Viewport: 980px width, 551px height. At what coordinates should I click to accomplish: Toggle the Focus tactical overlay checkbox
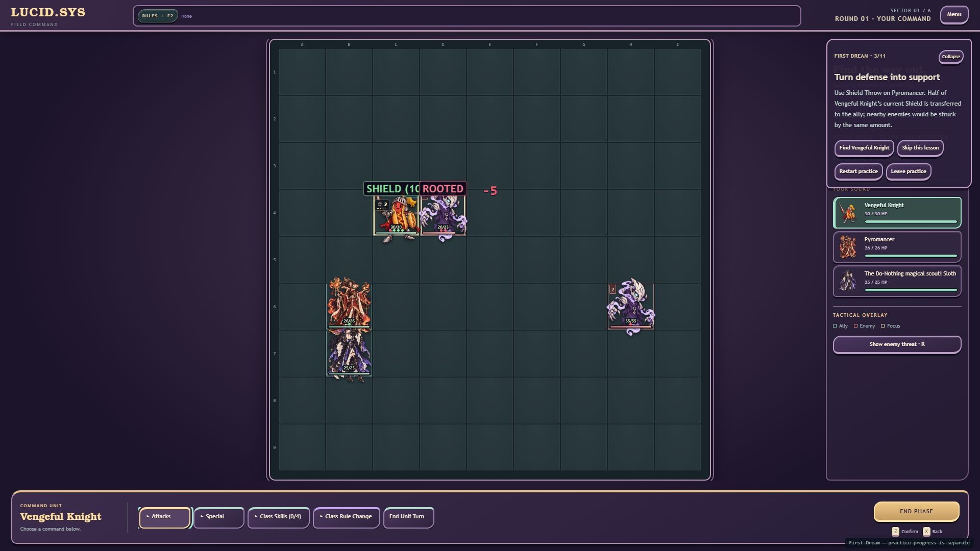click(x=883, y=326)
